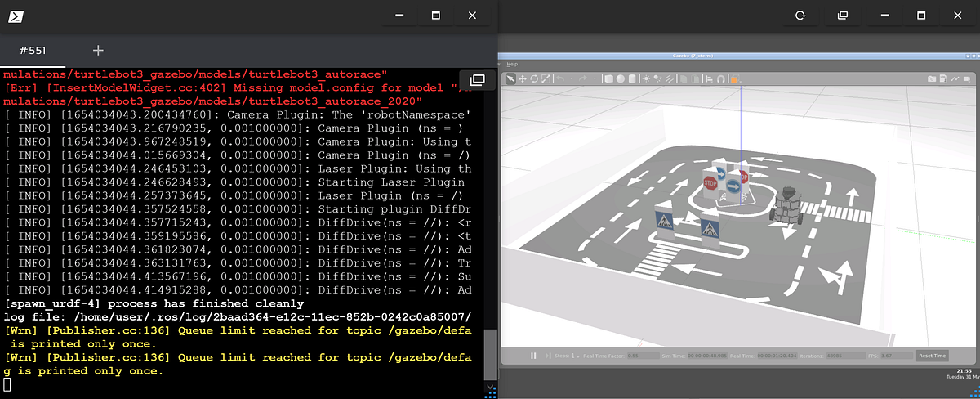Pause the Gazebo simulation
The width and height of the screenshot is (980, 399).
(533, 356)
